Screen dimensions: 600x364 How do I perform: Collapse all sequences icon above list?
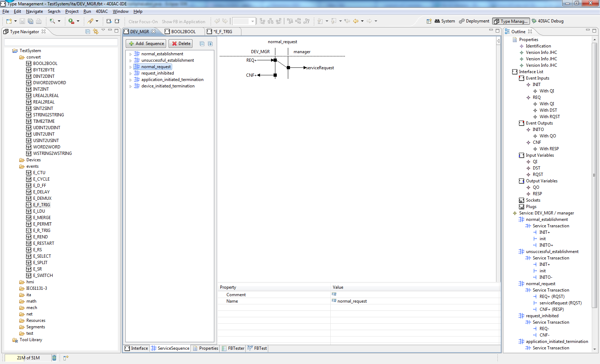pos(202,44)
